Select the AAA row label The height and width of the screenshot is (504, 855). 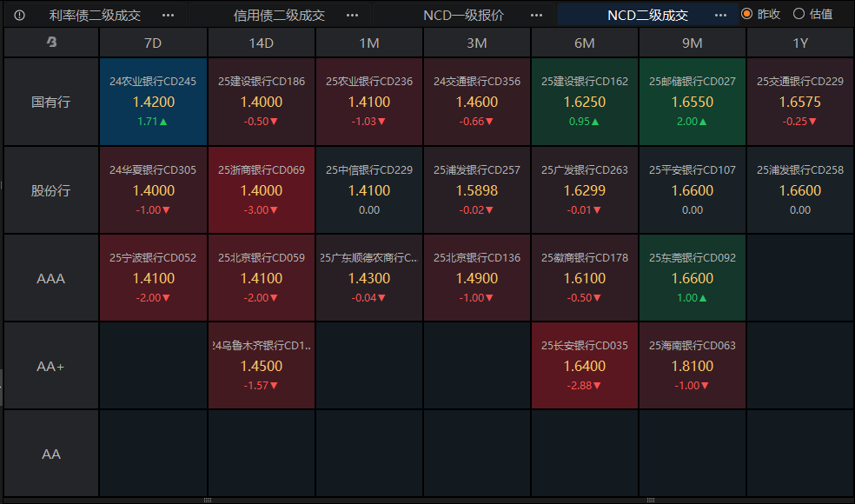(51, 278)
